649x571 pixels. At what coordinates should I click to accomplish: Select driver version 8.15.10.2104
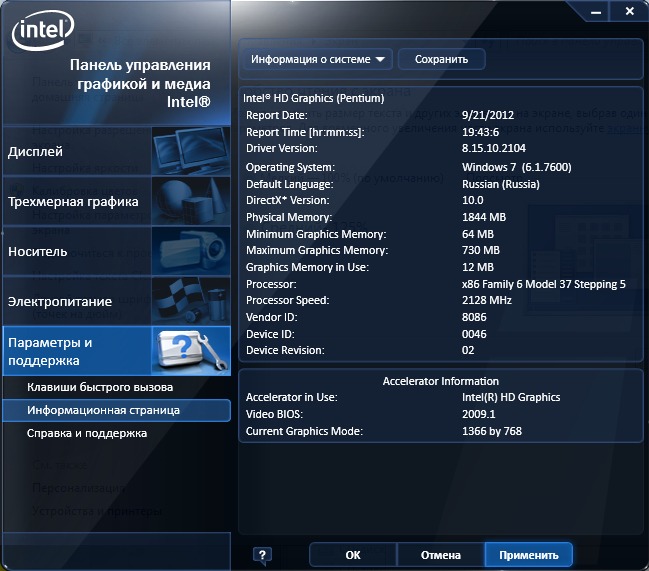[x=493, y=148]
